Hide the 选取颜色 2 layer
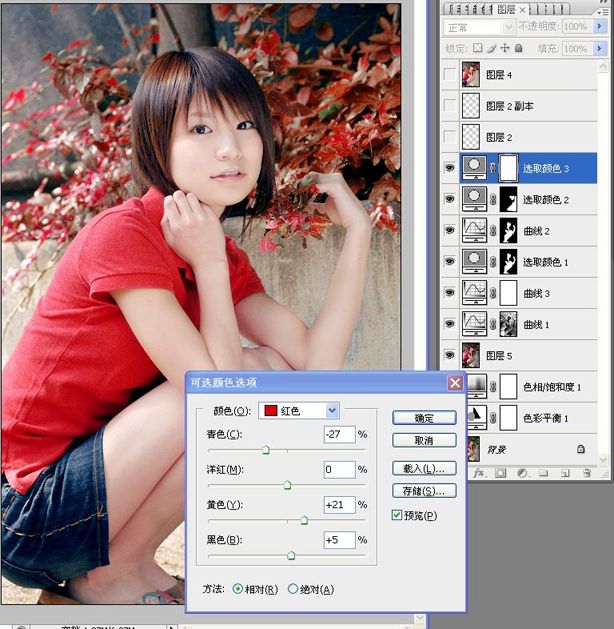 coord(450,199)
